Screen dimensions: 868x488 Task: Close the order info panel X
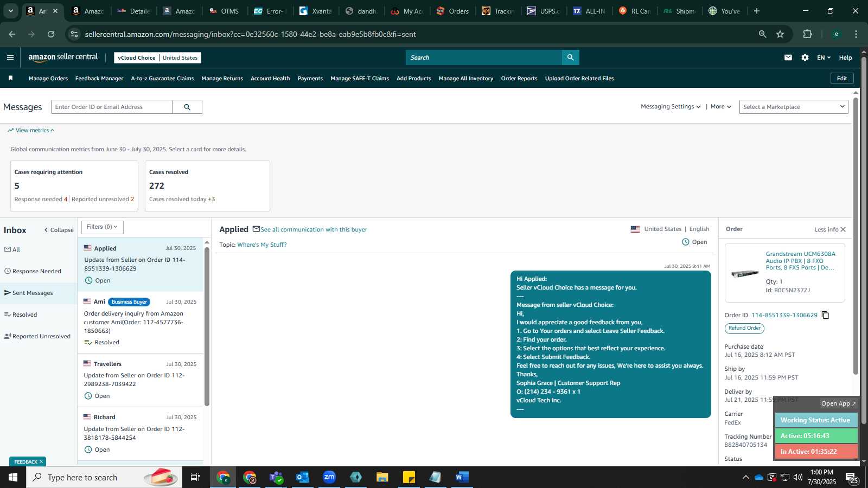pos(843,229)
